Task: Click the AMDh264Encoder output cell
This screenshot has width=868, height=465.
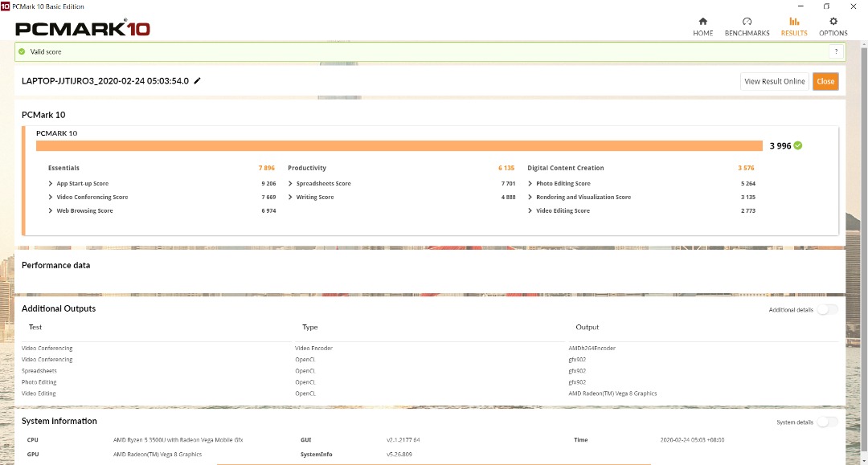Action: (x=592, y=349)
